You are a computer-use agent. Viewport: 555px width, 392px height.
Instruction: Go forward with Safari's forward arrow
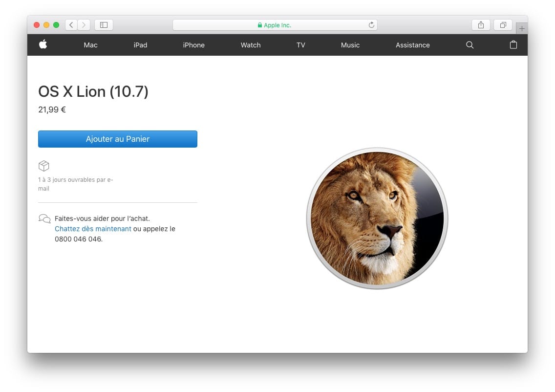point(84,25)
